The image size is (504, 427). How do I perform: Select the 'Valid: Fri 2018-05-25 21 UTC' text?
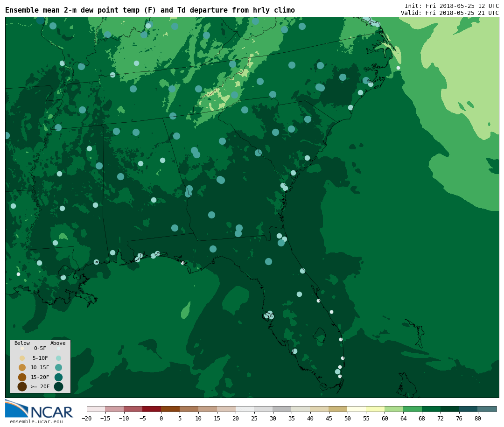pos(450,13)
